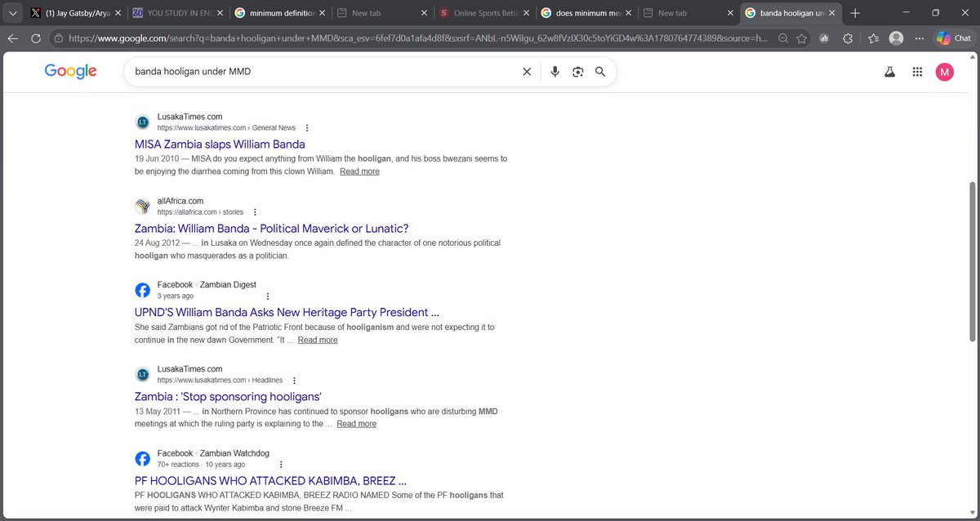This screenshot has height=521, width=980.
Task: Open more options for MISA Zambia result
Action: point(307,128)
